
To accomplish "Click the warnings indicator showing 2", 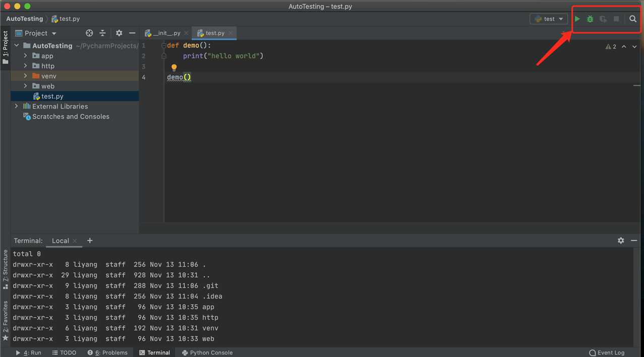I will (x=611, y=46).
